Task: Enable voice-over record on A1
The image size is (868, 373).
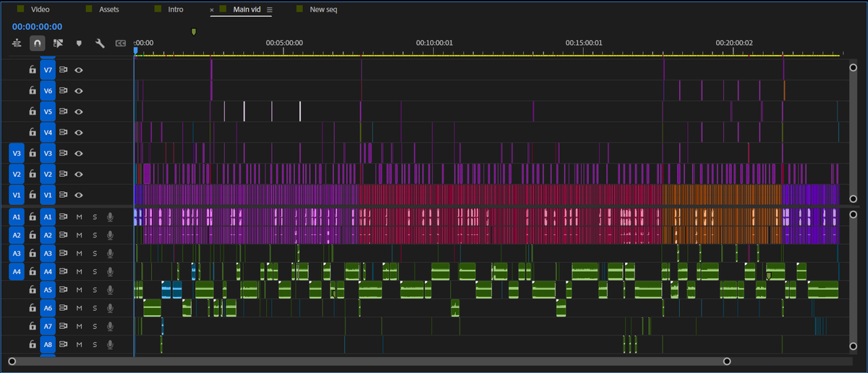Action: tap(111, 217)
